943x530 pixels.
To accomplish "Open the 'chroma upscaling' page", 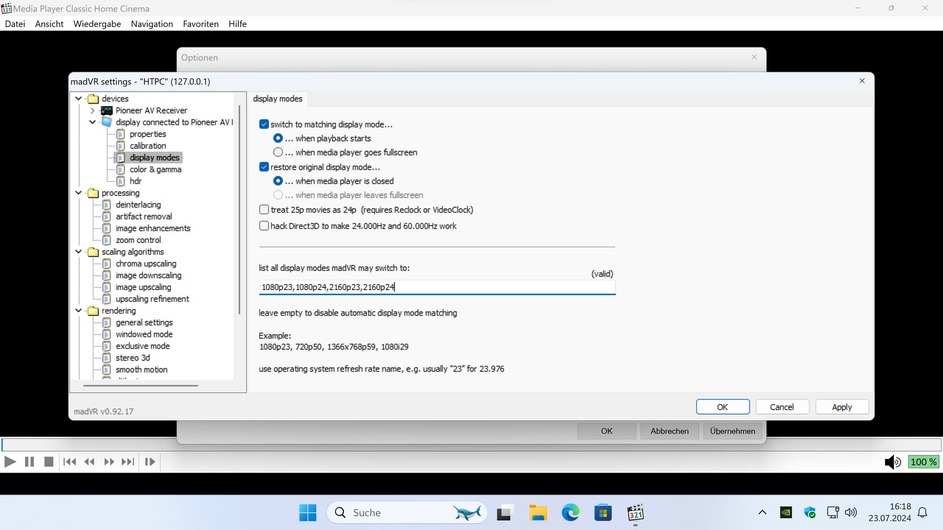I will tap(146, 263).
